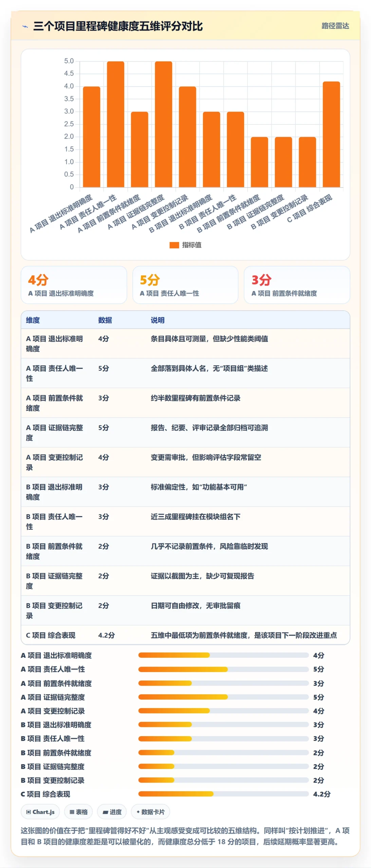Click table text 变更需审批，但影响评估字段常留空
The width and height of the screenshot is (371, 868).
pos(206,457)
